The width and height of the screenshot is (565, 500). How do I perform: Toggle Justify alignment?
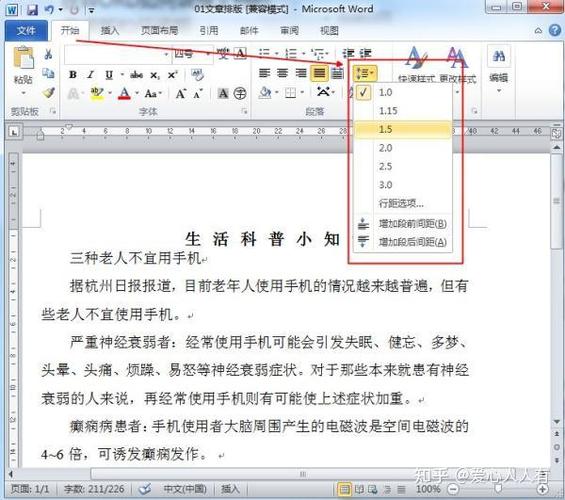point(319,73)
